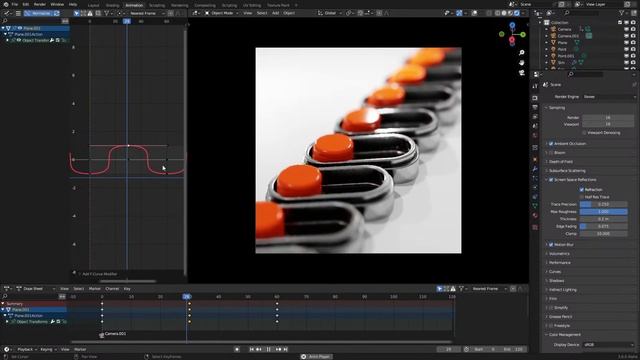Image resolution: width=640 pixels, height=360 pixels.
Task: Adjust the Max Roughness slider
Action: click(x=603, y=211)
